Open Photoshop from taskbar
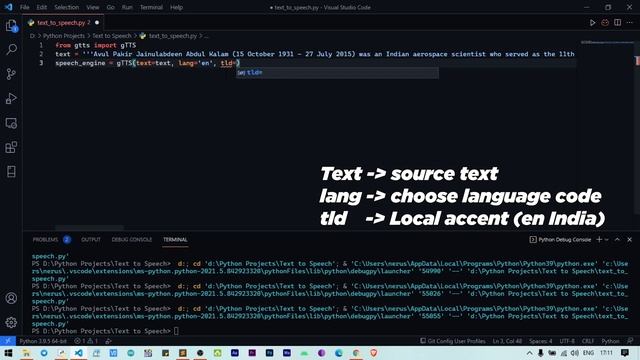The width and height of the screenshot is (640, 360). click(269, 353)
